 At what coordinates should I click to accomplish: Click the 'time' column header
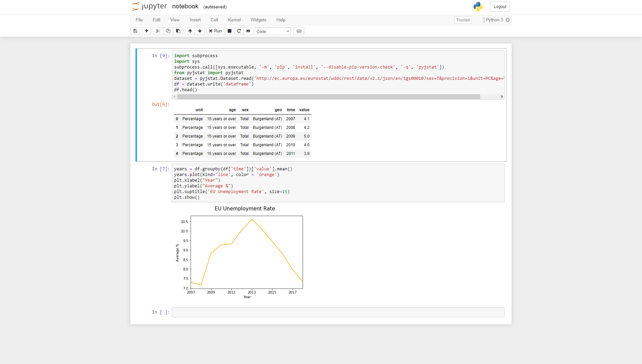coord(291,110)
